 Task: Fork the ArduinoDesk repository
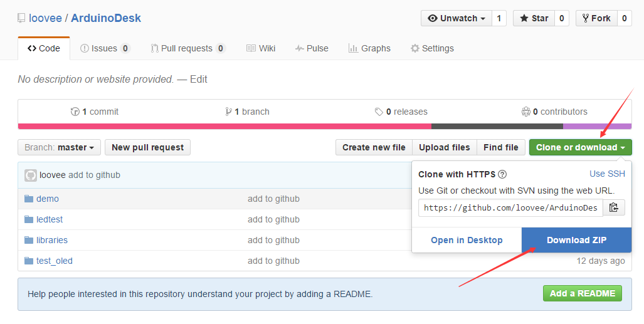(x=596, y=18)
